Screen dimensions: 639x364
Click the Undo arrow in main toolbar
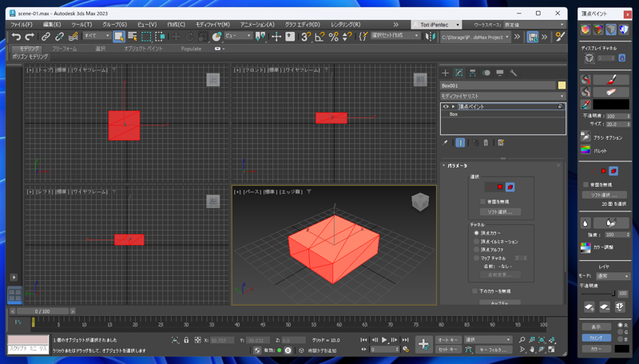pyautogui.click(x=16, y=37)
